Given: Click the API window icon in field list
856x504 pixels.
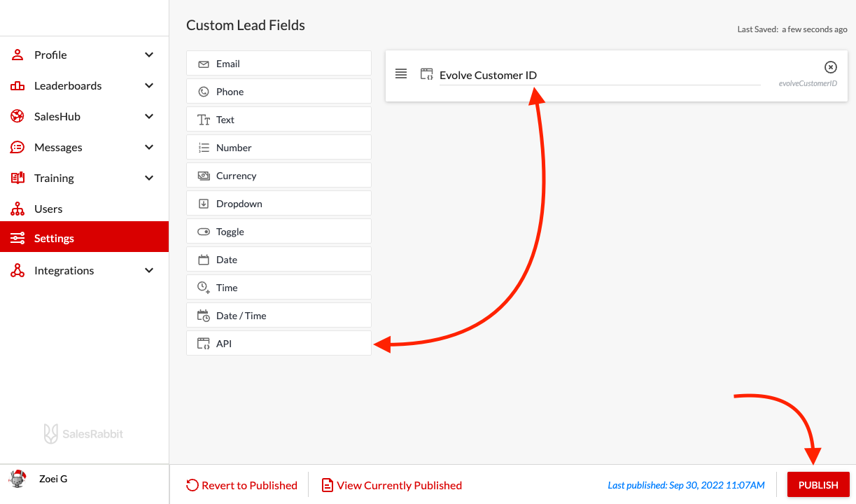Looking at the screenshot, I should pos(204,344).
